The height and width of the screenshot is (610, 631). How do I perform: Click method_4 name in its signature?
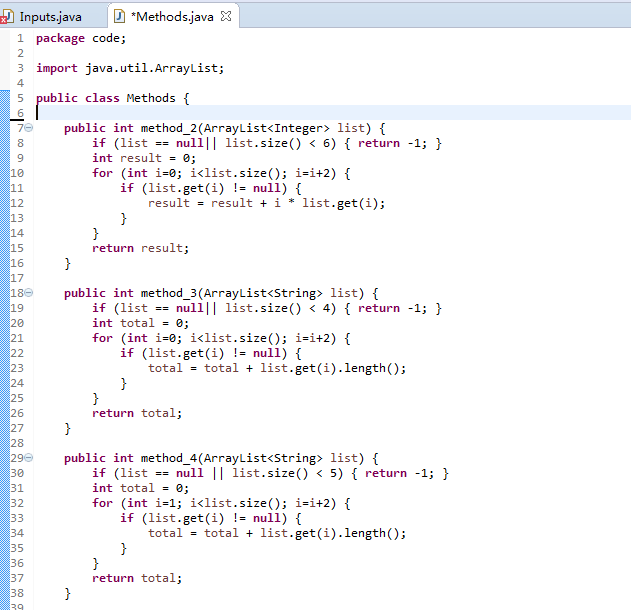tap(169, 458)
